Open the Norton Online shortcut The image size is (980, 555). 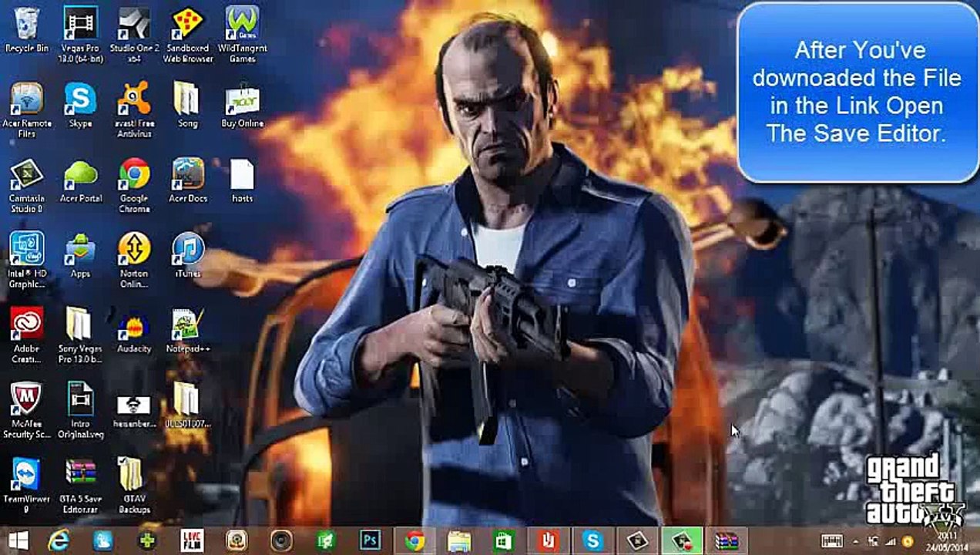[x=134, y=260]
